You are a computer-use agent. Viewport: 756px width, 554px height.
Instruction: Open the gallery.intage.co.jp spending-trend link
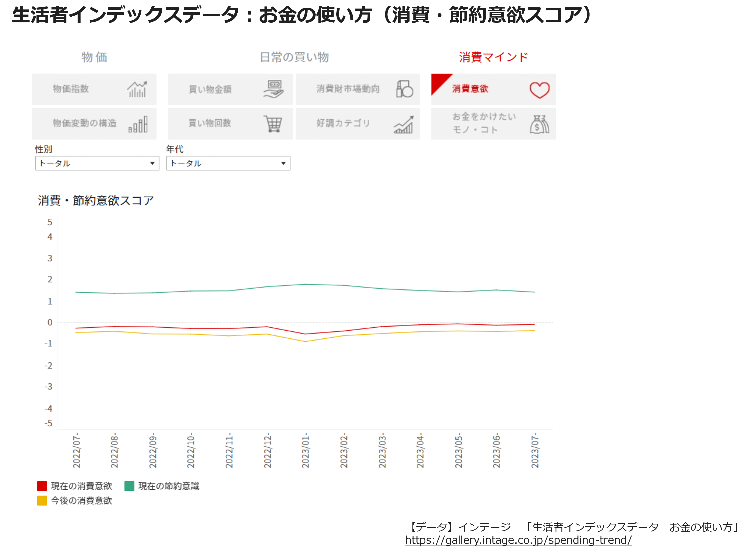(518, 540)
